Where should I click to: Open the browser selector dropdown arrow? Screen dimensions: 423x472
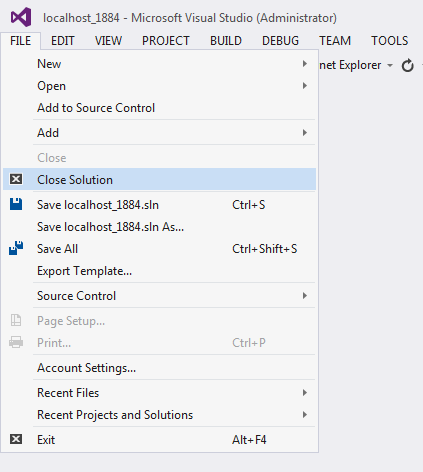point(390,65)
